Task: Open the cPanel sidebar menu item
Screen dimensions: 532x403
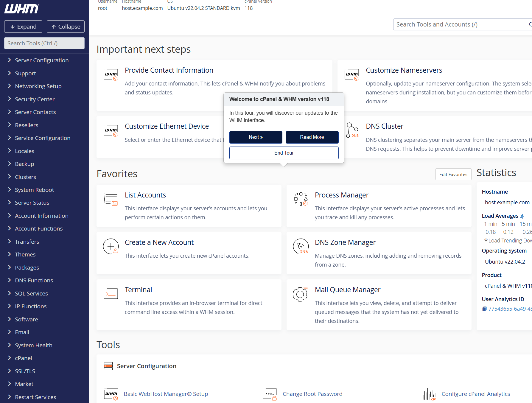Action: point(24,358)
